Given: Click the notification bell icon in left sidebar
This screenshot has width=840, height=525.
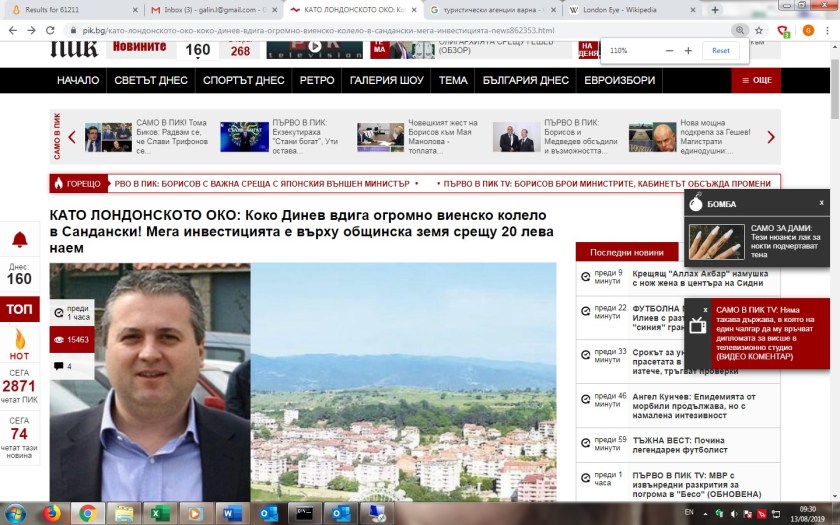Looking at the screenshot, I should 19,239.
